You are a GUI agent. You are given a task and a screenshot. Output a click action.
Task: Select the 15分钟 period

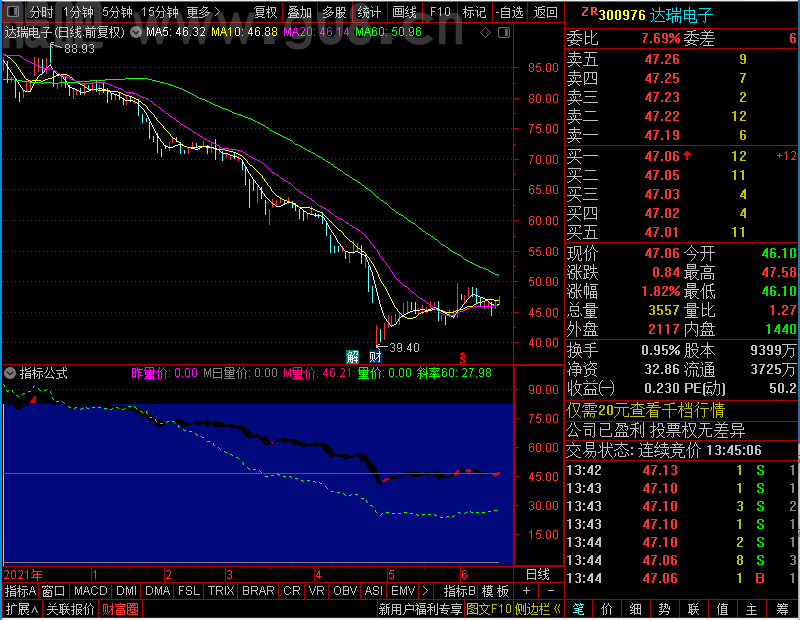click(x=159, y=12)
